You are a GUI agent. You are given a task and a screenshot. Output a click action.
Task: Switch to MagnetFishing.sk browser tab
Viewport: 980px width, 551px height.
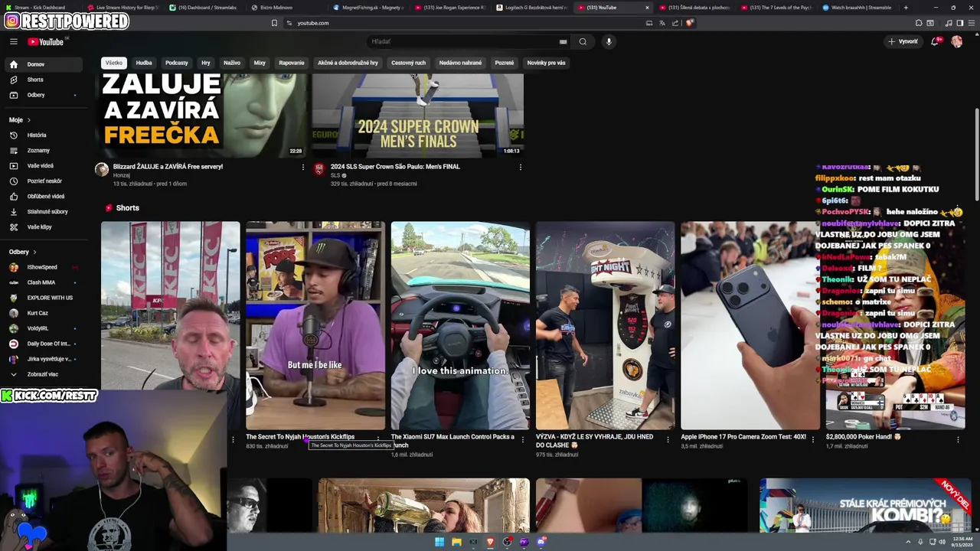(367, 7)
